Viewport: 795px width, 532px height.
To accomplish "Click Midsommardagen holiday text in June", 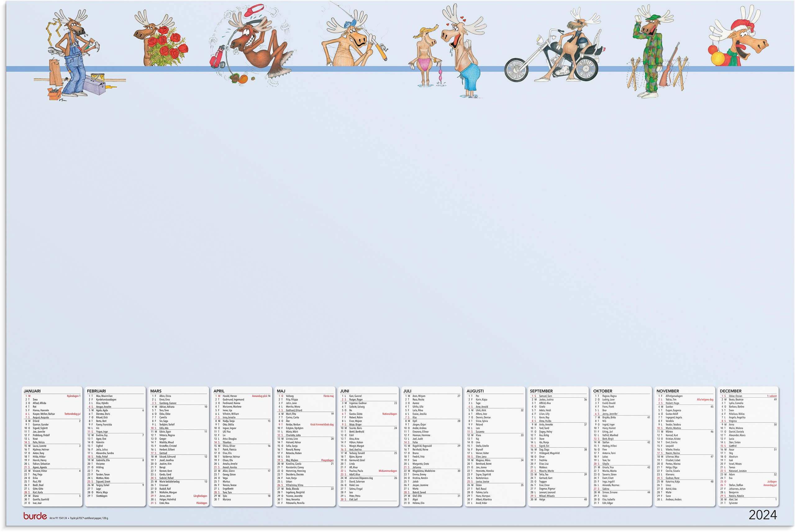I will click(x=387, y=471).
